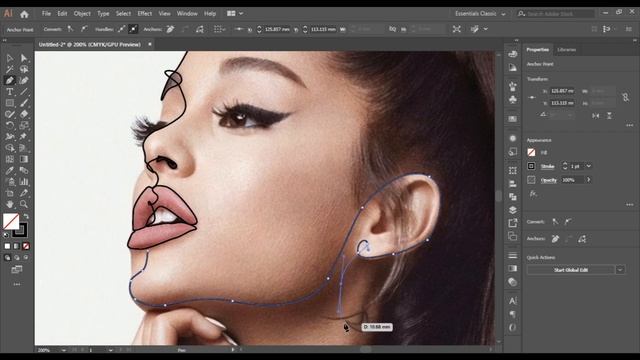Flip horizontally in Transform section
This screenshot has width=640, height=360.
pos(596,116)
